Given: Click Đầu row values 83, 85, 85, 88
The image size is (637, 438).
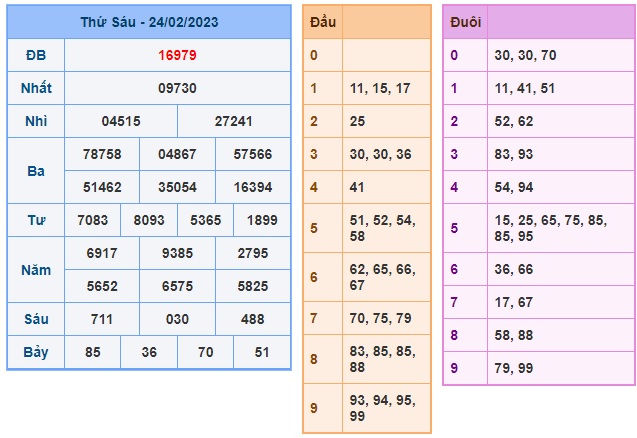Looking at the screenshot, I should 383,359.
